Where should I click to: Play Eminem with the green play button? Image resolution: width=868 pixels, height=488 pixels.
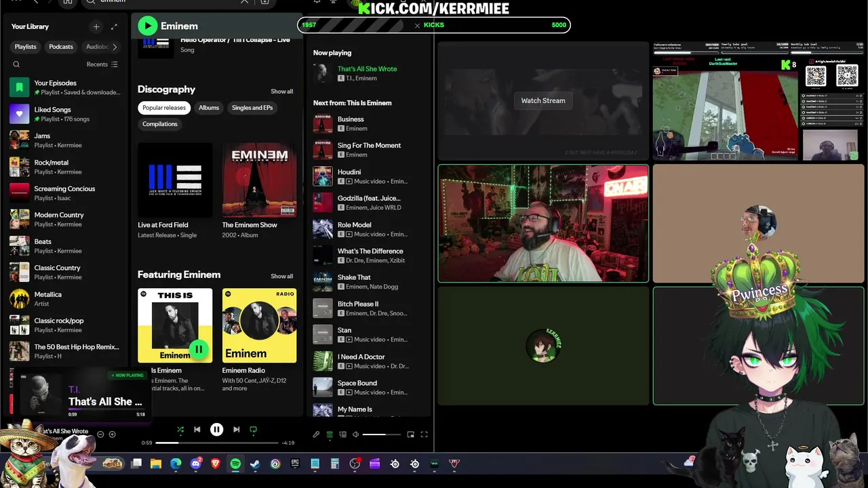click(147, 26)
